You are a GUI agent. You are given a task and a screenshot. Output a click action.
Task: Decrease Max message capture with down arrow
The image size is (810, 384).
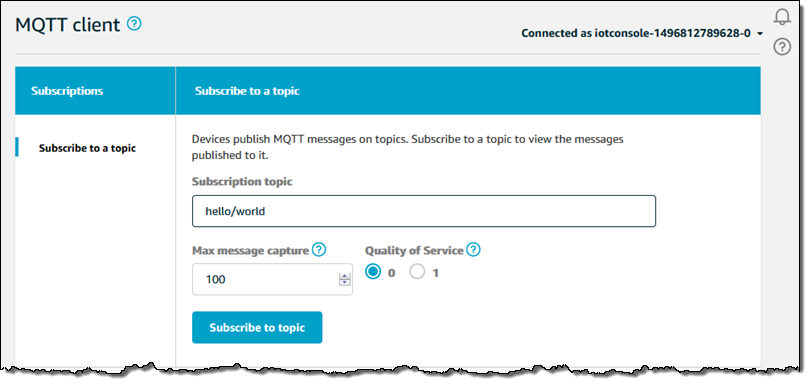pyautogui.click(x=345, y=283)
